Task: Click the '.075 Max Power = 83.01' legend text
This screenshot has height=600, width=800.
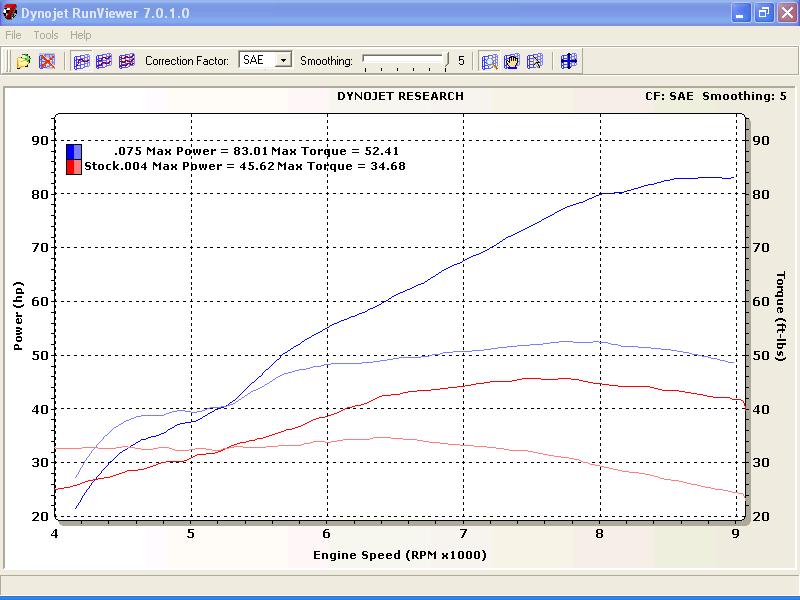Action: [x=190, y=151]
